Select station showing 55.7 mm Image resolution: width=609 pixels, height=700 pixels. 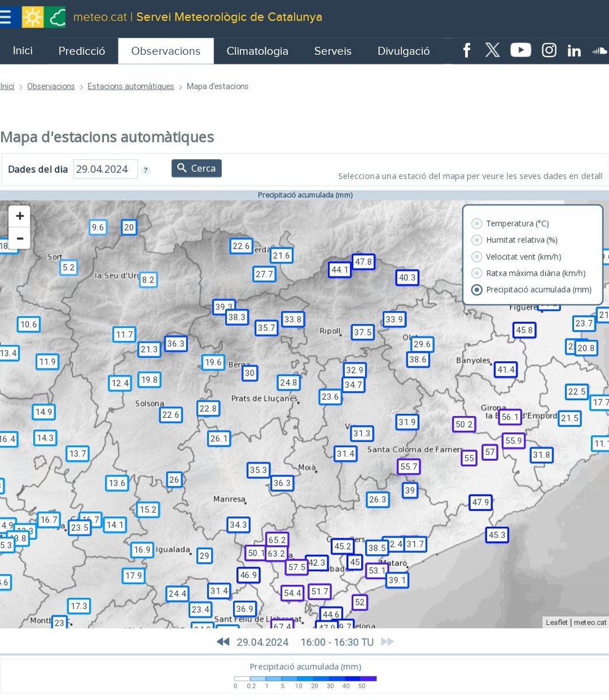click(408, 467)
